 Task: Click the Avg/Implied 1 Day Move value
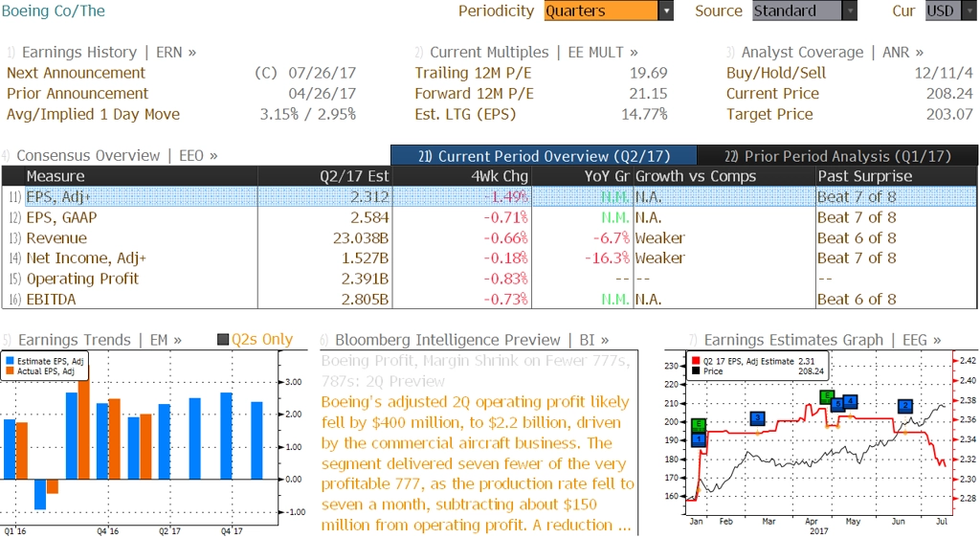pos(308,114)
